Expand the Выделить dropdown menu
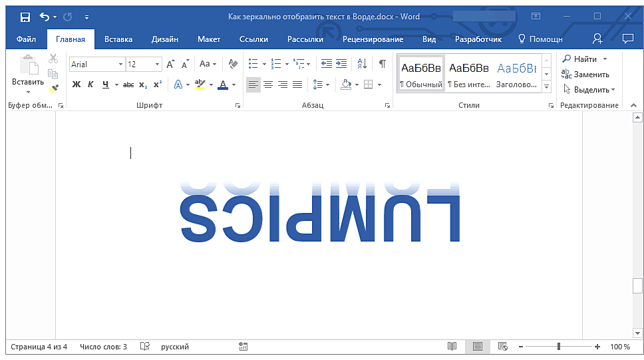This screenshot has height=360, width=644. 589,89
